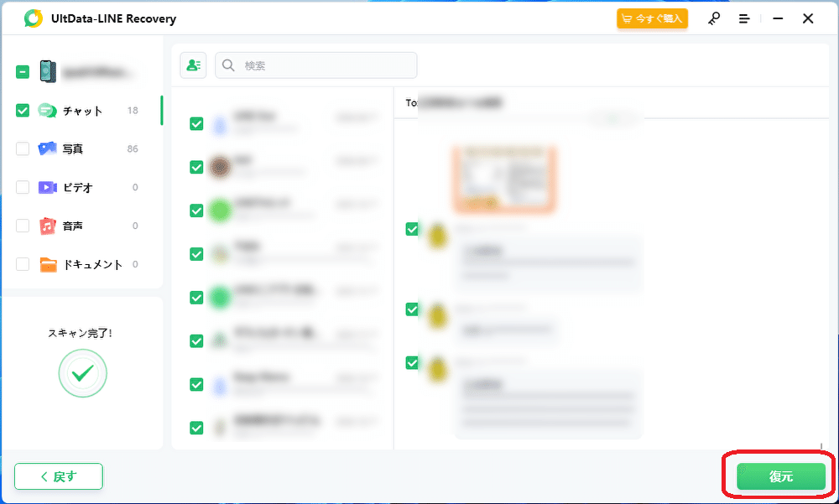Select the brown avatar chat row

pos(283,167)
